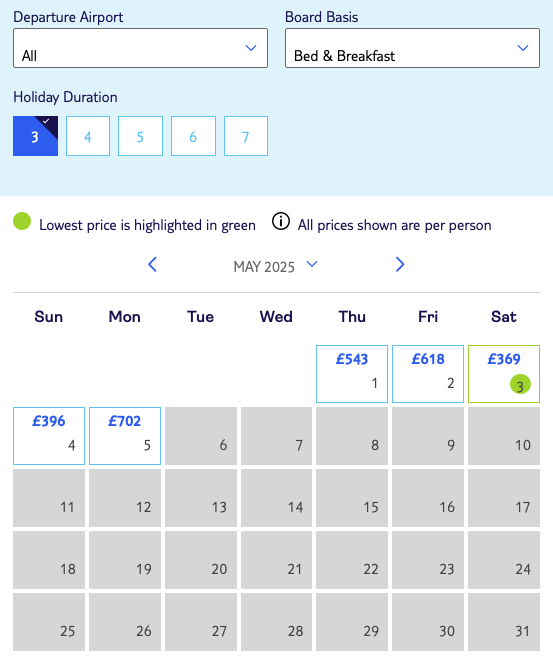553x667 pixels.
Task: Click the green circled date 3
Action: pyautogui.click(x=520, y=385)
